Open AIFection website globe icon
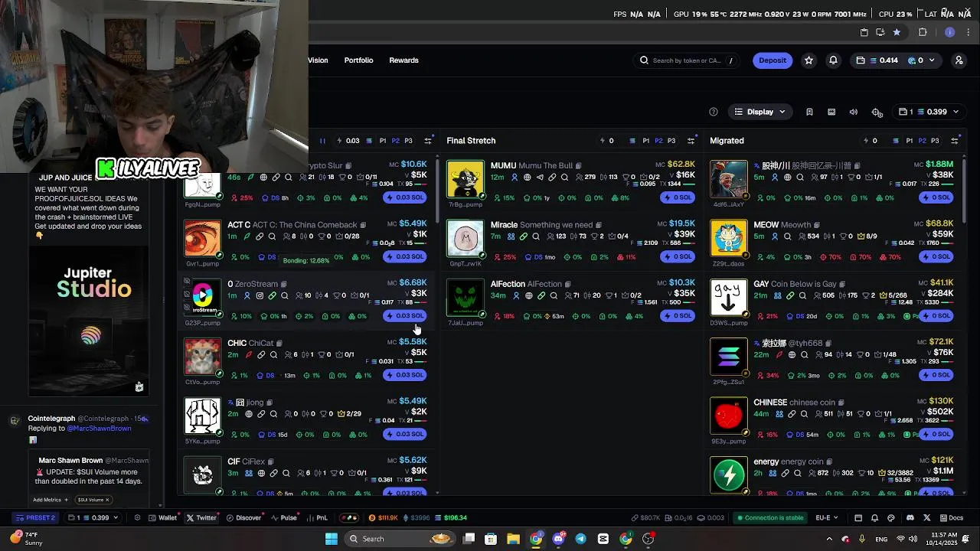The height and width of the screenshot is (551, 980). coord(528,295)
